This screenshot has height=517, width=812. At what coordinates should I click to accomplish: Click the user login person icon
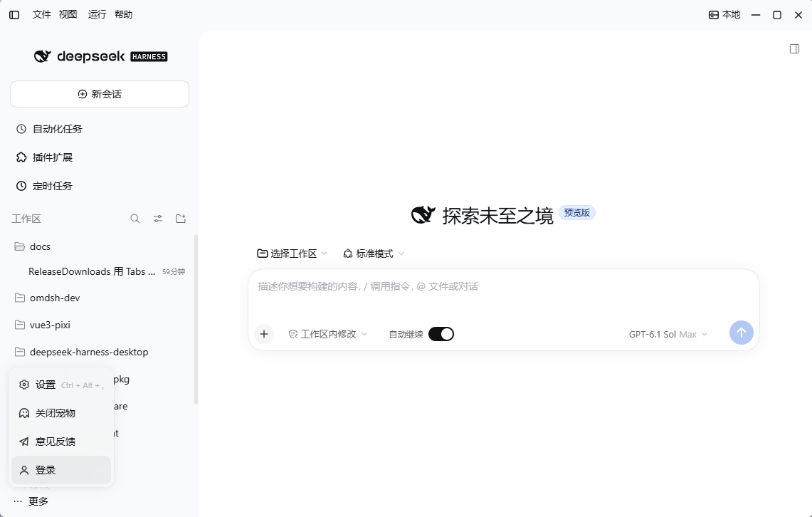pos(23,470)
